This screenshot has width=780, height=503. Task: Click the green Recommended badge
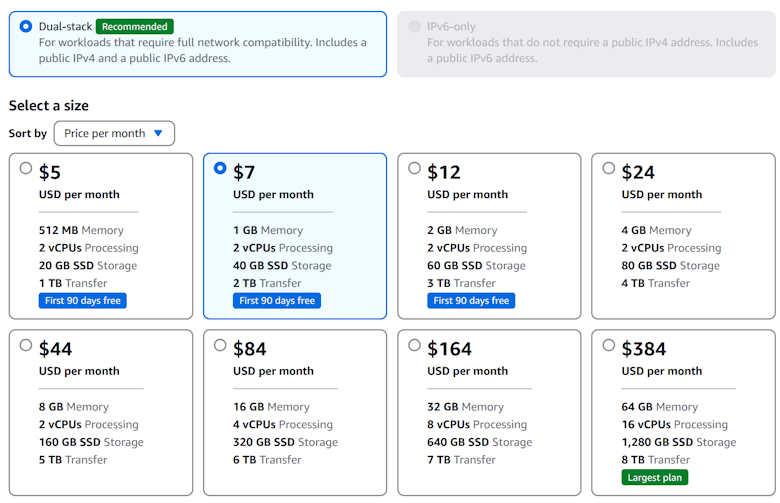coord(135,27)
